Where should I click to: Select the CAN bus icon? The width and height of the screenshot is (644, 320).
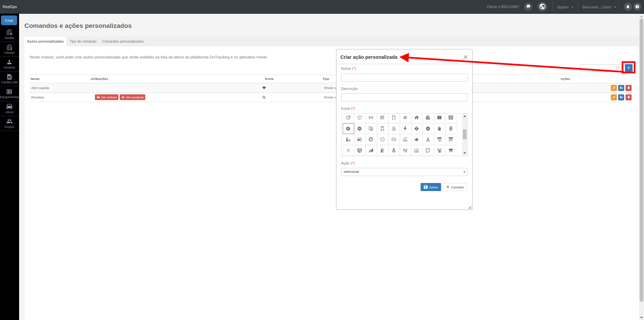coord(405,140)
